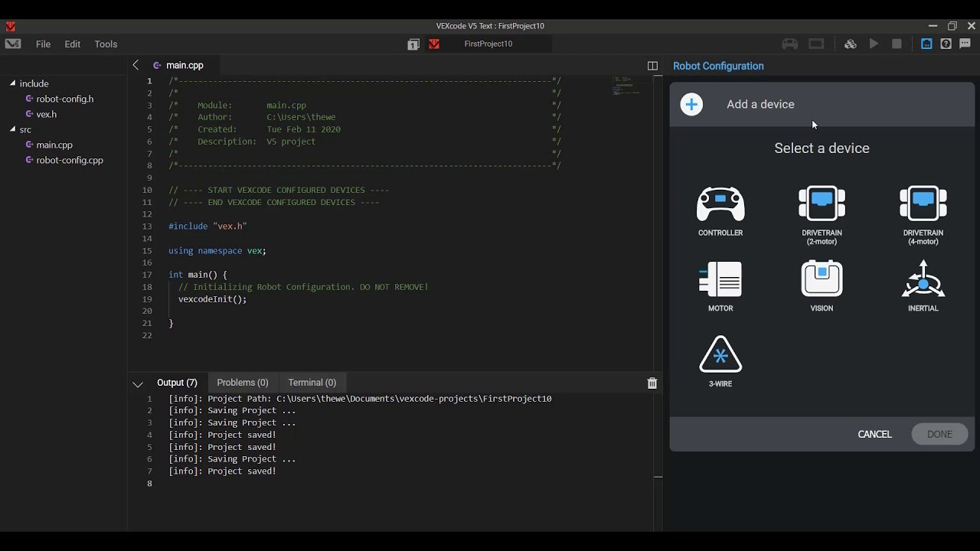Click the CANCEL button

point(875,434)
